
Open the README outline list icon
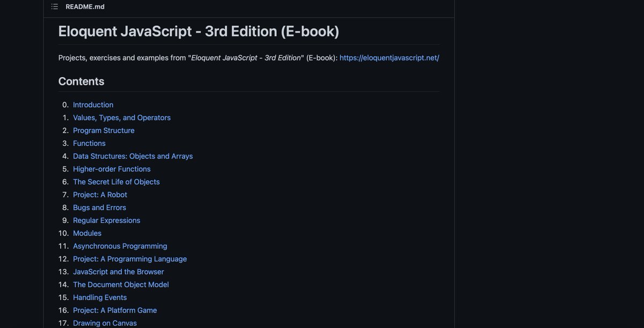(x=54, y=7)
